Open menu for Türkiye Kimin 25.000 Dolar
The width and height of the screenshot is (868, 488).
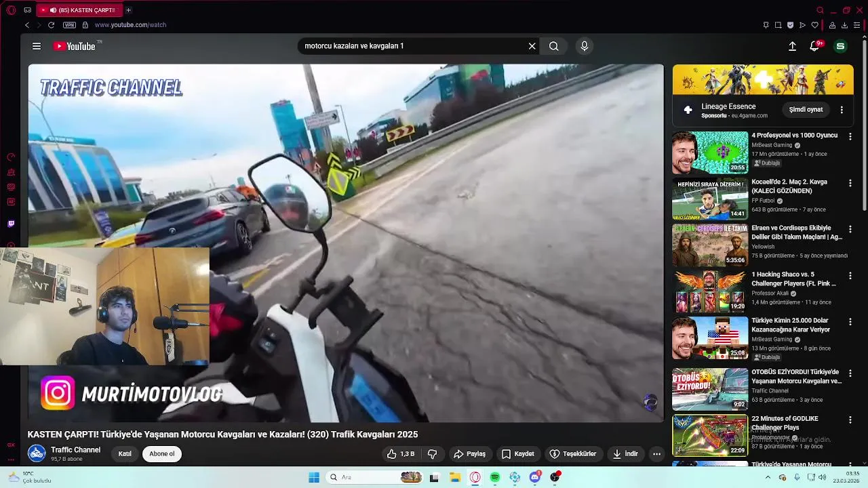tap(850, 321)
